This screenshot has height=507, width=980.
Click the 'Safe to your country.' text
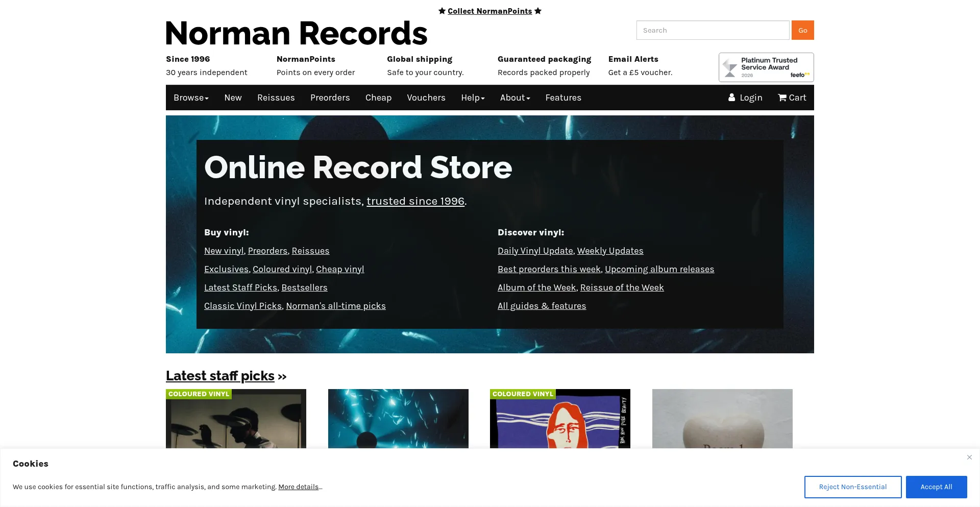click(425, 73)
